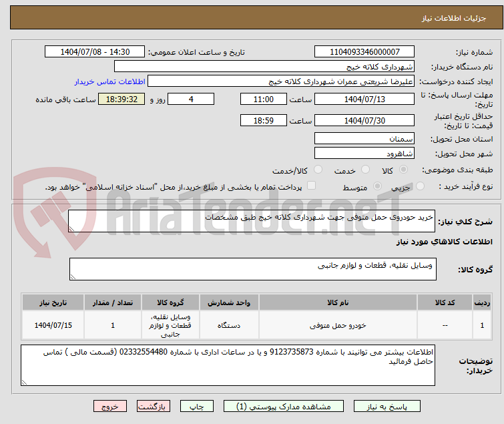Click the اطلاعات کالاهای مورد نیاز heading

point(444,242)
